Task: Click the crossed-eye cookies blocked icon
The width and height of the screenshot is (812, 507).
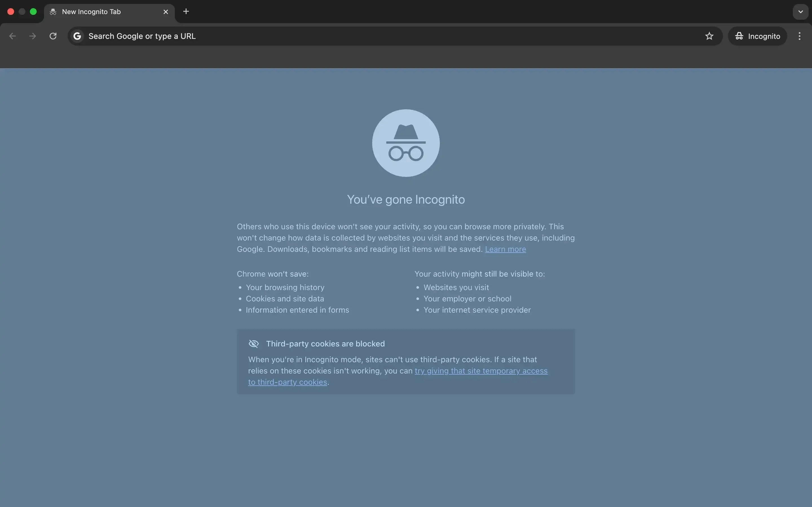Action: coord(254,344)
